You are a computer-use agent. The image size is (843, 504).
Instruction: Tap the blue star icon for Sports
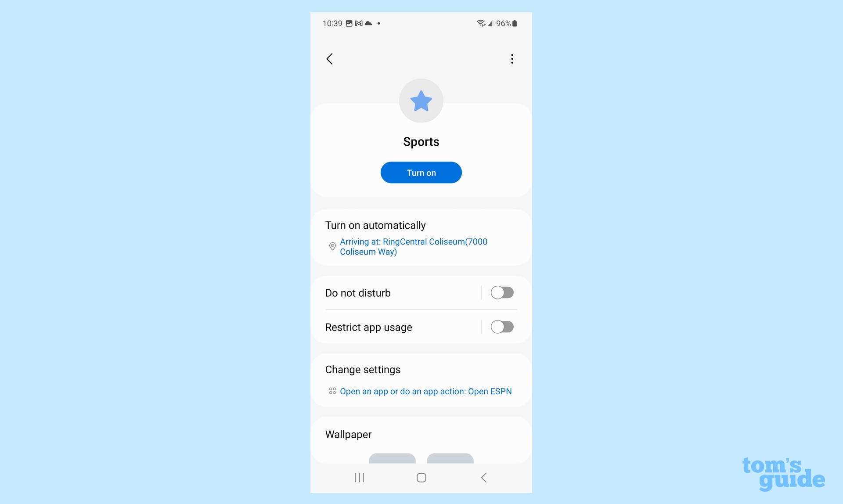(x=421, y=100)
